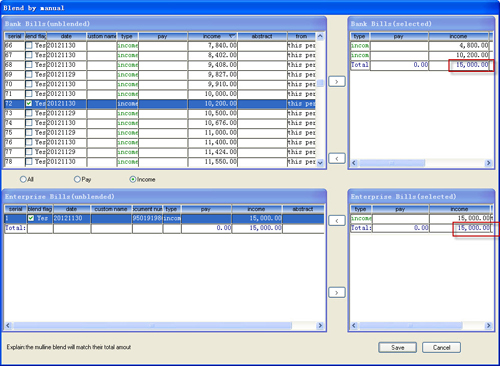Move selected bank bills to selected list with right arrow
Image resolution: width=500 pixels, height=366 pixels.
(x=337, y=81)
